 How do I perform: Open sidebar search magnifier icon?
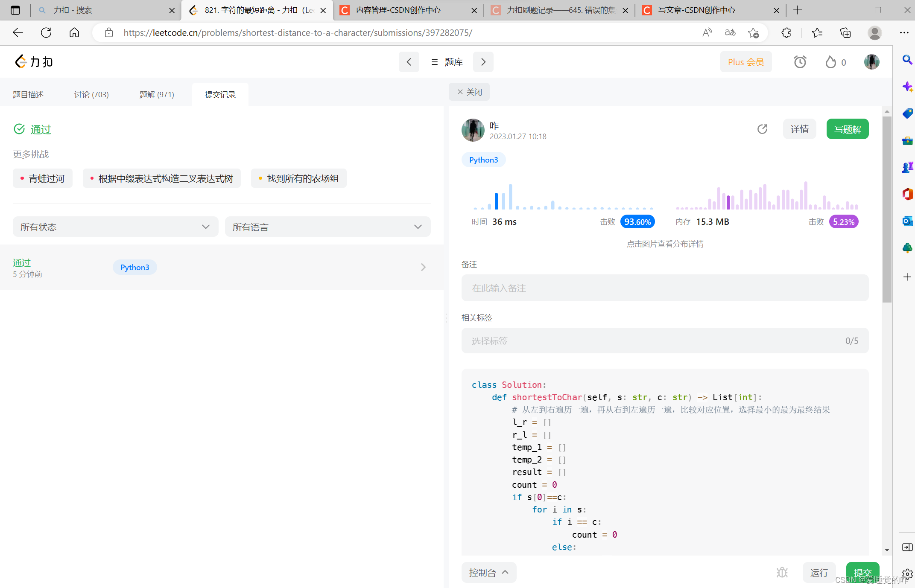(907, 60)
